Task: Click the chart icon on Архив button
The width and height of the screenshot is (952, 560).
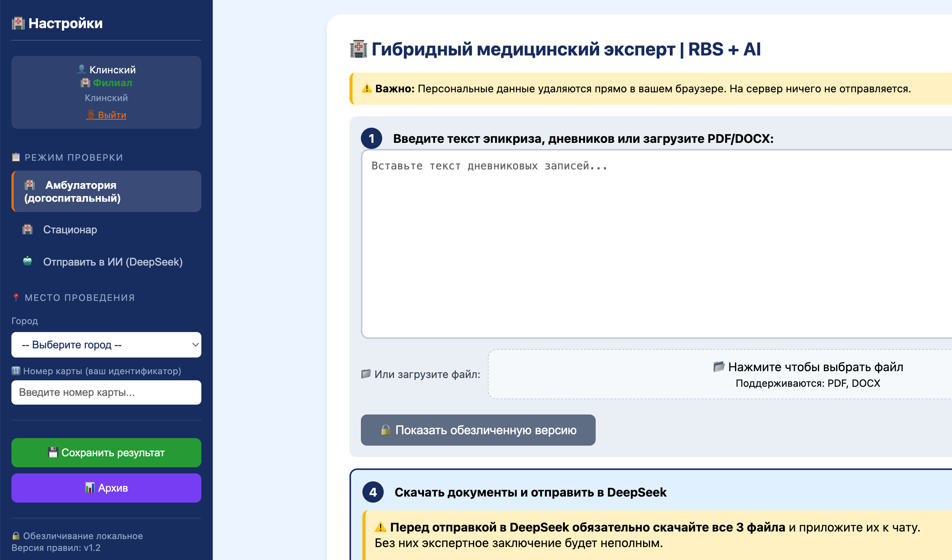Action: [90, 488]
